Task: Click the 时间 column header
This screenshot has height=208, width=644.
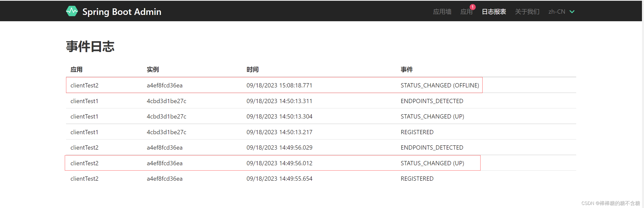Action: (253, 70)
